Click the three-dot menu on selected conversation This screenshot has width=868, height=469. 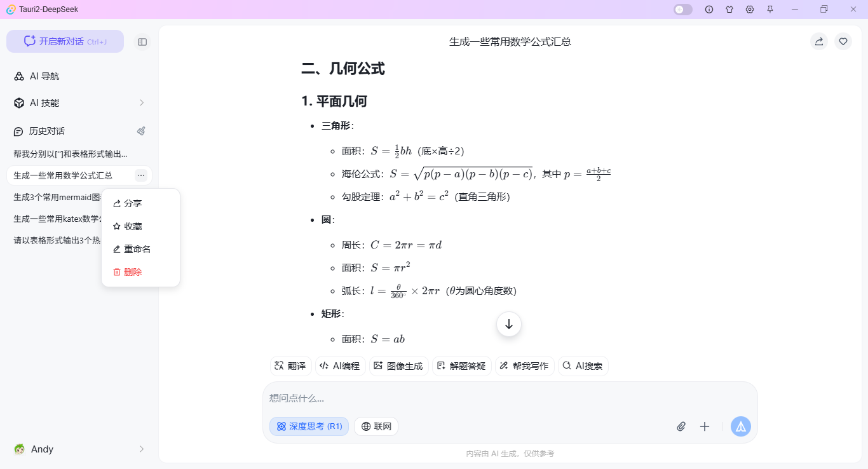pyautogui.click(x=141, y=175)
